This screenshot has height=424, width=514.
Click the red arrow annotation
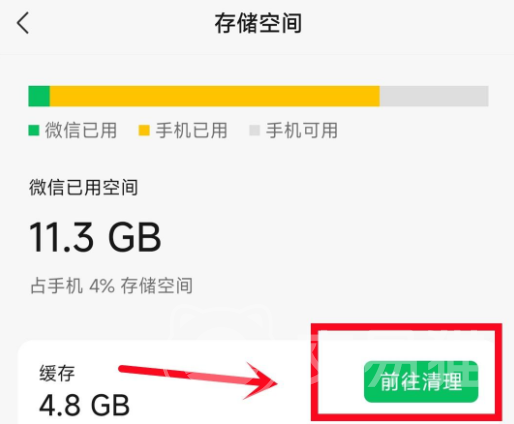point(198,380)
